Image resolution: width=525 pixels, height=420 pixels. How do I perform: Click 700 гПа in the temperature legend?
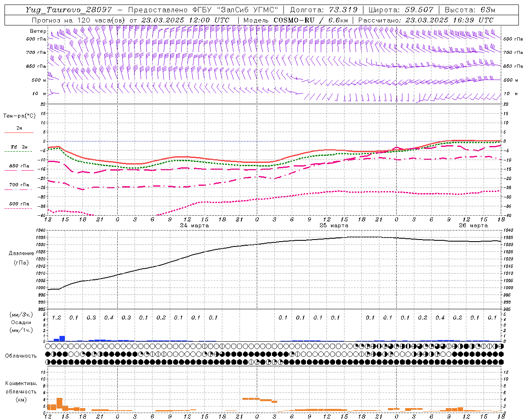pyautogui.click(x=19, y=185)
